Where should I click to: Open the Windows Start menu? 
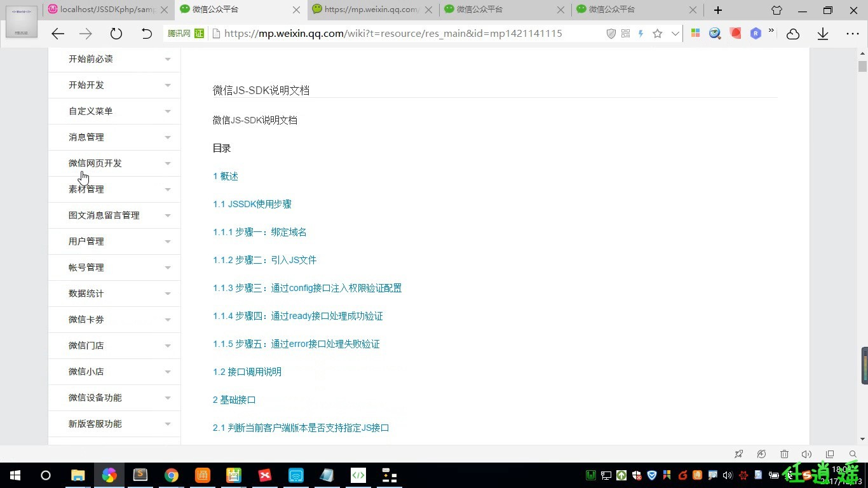pyautogui.click(x=15, y=475)
